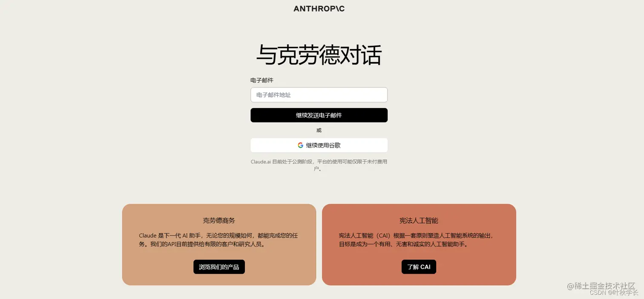The width and height of the screenshot is (644, 299).
Task: Click the Claude 是下一代 AI 助手 description
Action: tap(218, 240)
